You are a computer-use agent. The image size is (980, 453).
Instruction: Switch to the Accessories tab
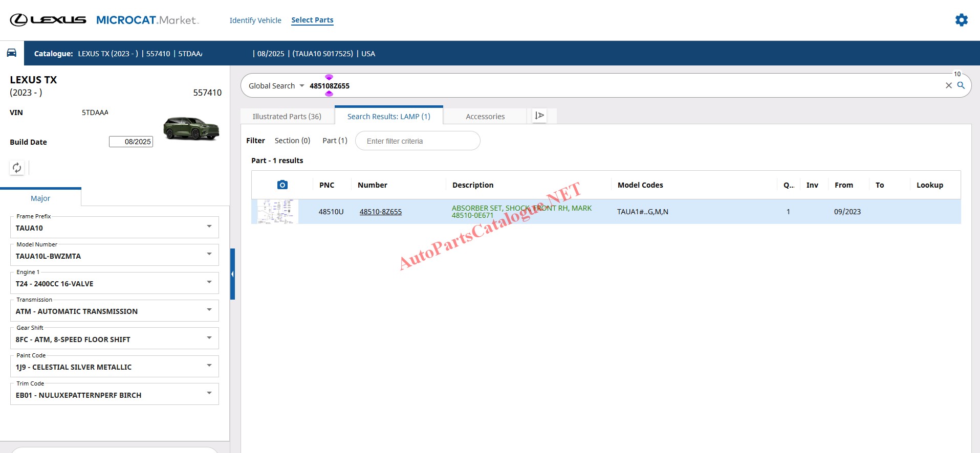(x=485, y=117)
